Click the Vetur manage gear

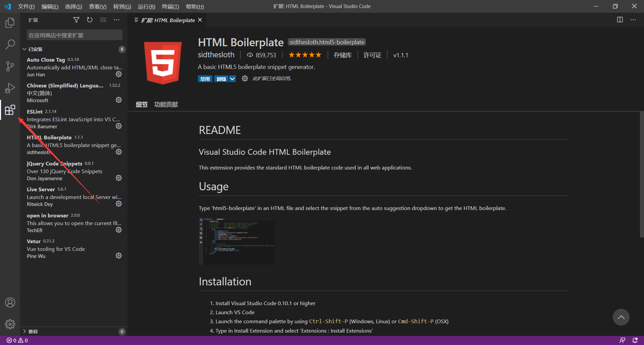119,256
